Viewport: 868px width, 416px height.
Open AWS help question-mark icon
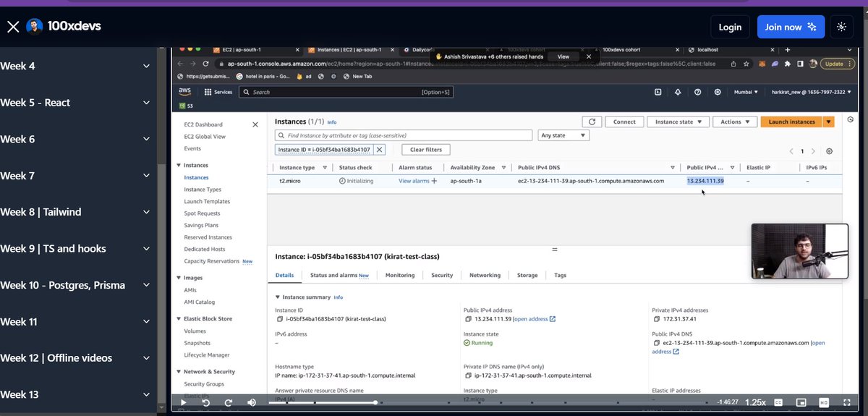coord(697,92)
